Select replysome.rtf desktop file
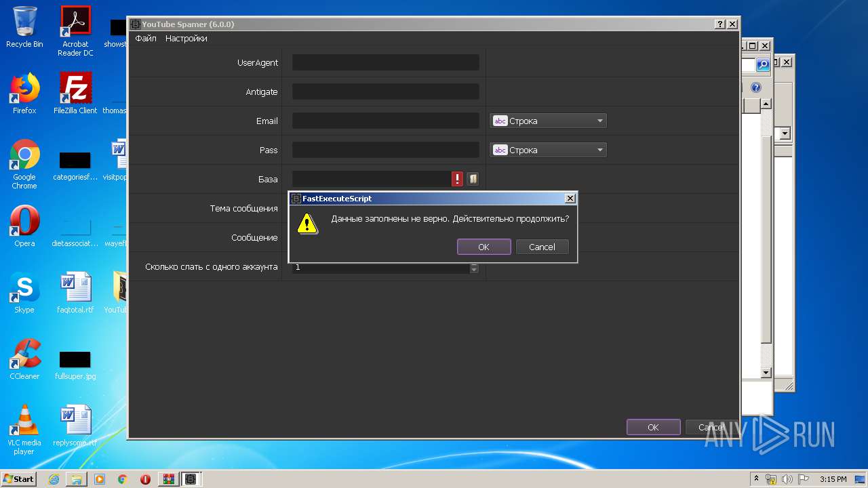Image resolution: width=868 pixels, height=488 pixels. 75,426
